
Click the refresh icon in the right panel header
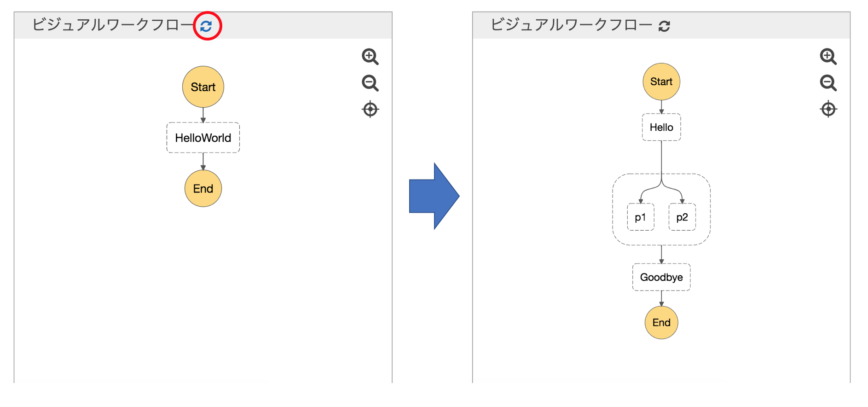tap(664, 26)
